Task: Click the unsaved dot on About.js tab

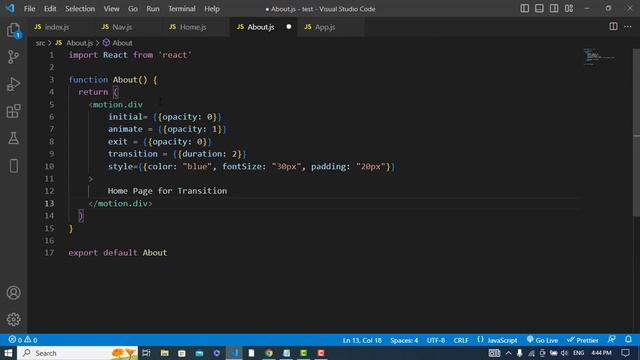Action: (x=289, y=27)
